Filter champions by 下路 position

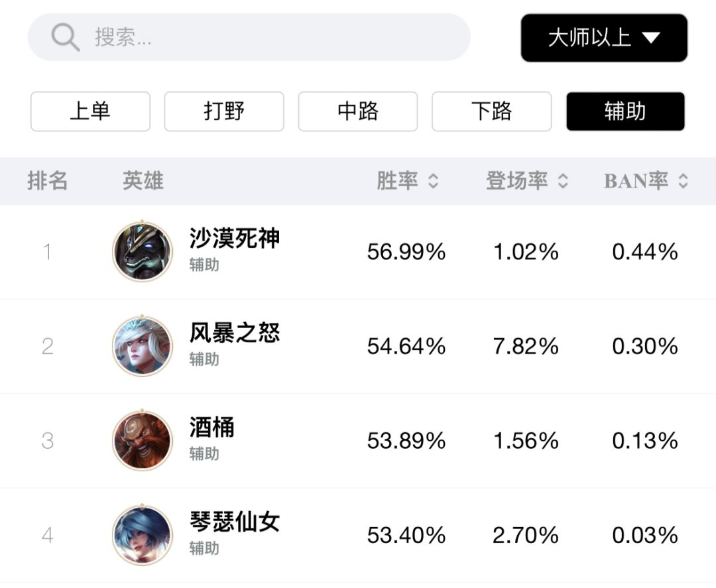[491, 111]
